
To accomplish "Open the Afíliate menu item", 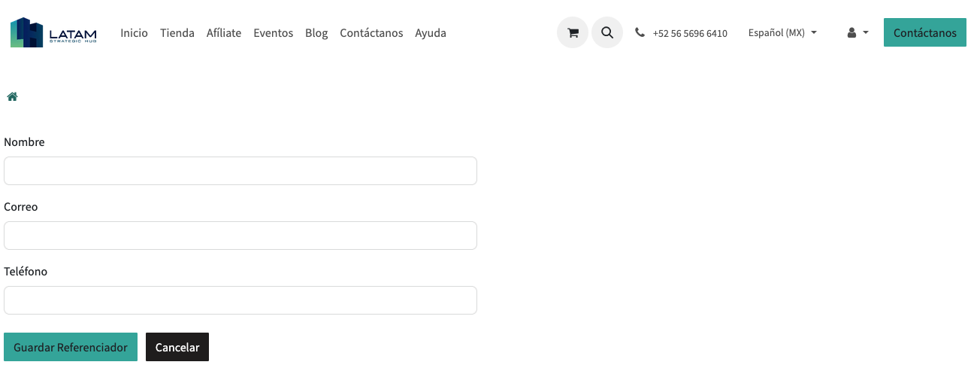I will (224, 33).
